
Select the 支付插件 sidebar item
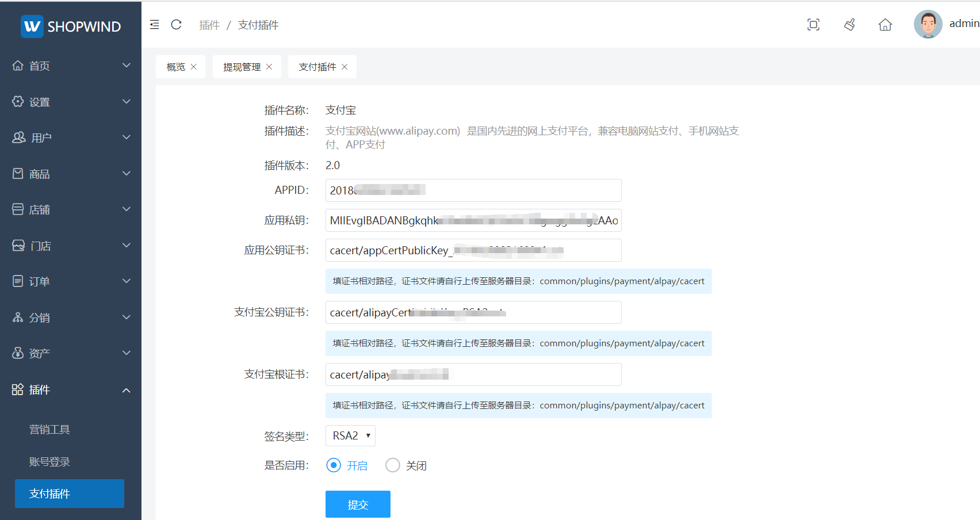(70, 494)
